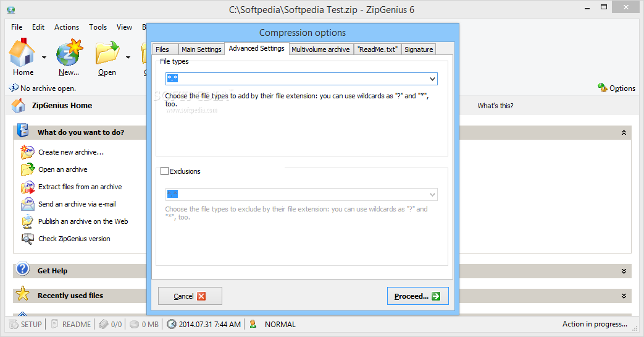Switch to the Signature tab
644x337 pixels.
click(x=419, y=49)
